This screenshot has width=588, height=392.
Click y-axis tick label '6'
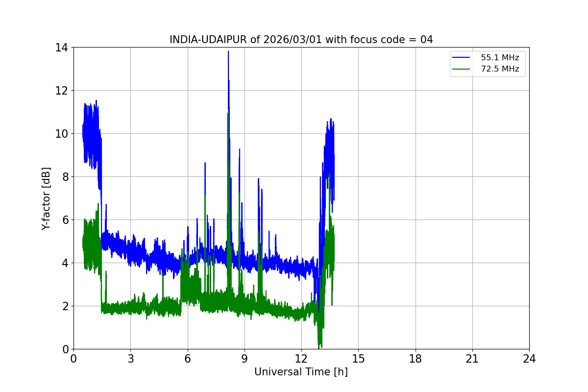coord(65,220)
